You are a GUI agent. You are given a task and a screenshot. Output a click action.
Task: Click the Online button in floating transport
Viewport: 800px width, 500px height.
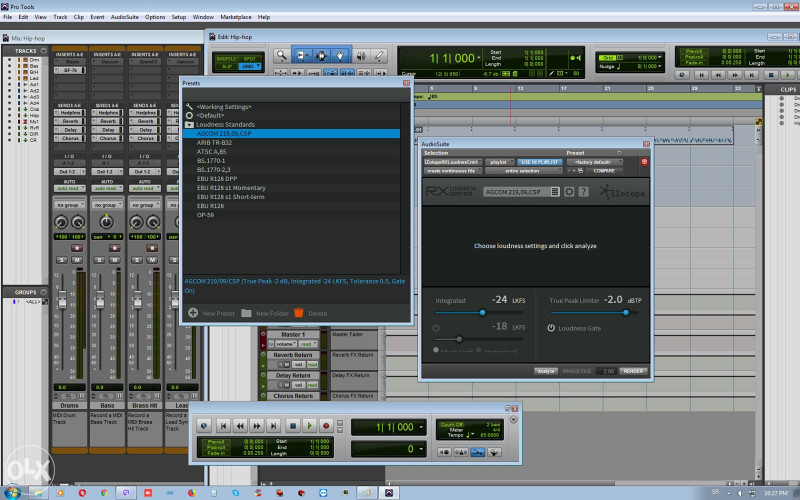click(x=204, y=426)
